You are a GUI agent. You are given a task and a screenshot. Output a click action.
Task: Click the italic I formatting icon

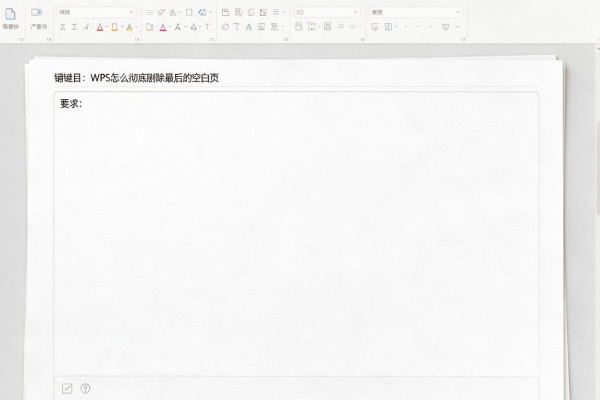(74, 27)
